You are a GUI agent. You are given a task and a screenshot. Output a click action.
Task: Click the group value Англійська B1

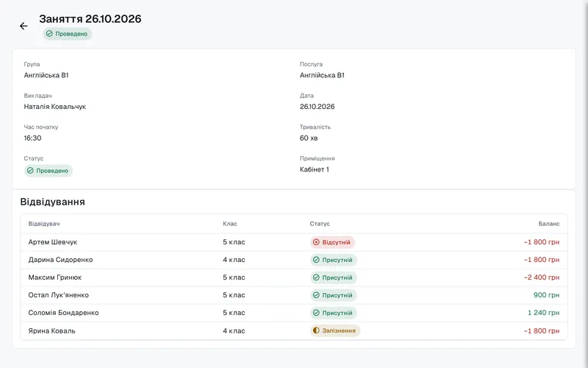(46, 75)
